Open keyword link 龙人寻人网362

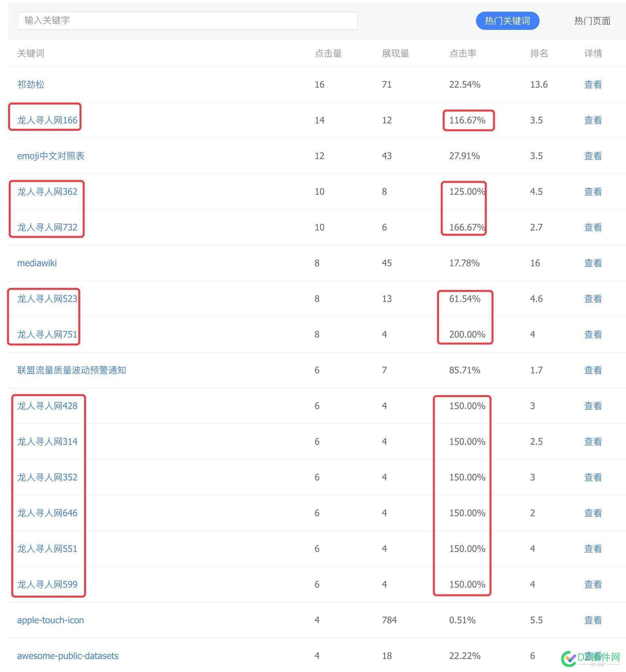pyautogui.click(x=47, y=192)
